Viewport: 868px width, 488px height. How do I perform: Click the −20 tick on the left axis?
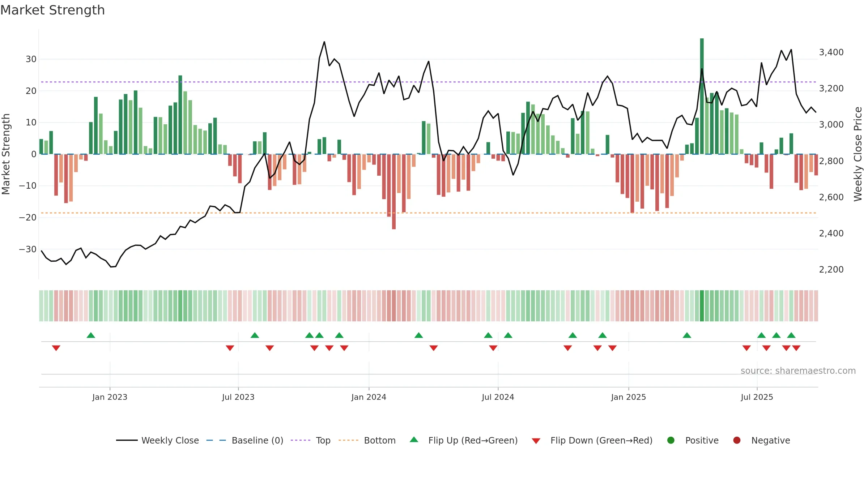pos(28,218)
